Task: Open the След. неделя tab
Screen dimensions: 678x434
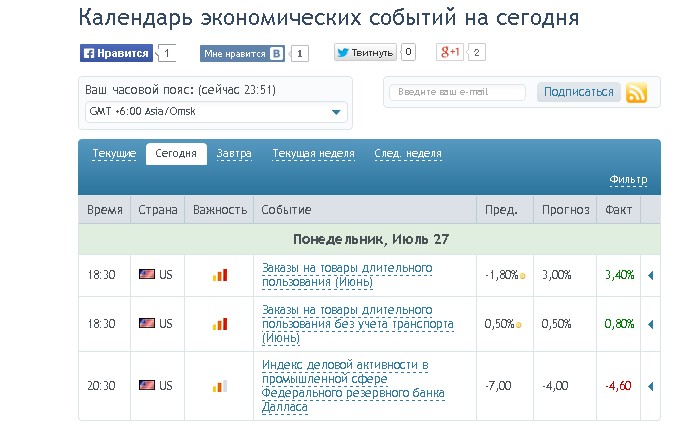Action: (408, 153)
